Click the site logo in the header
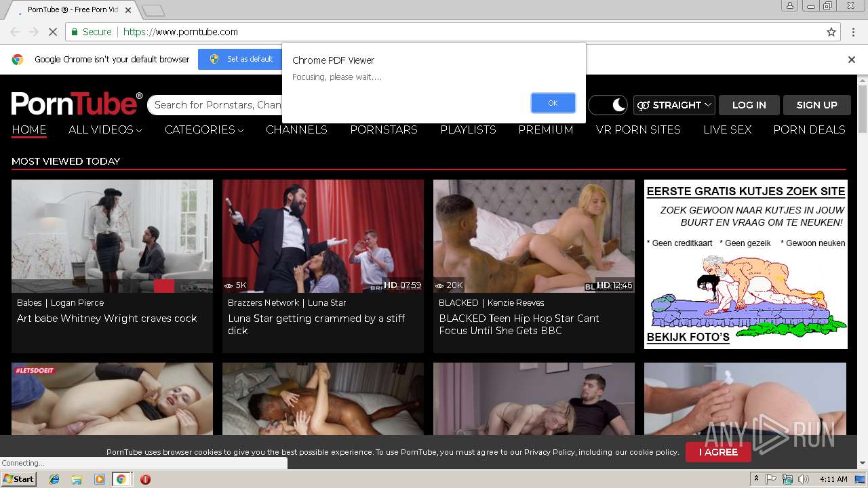 click(x=77, y=104)
